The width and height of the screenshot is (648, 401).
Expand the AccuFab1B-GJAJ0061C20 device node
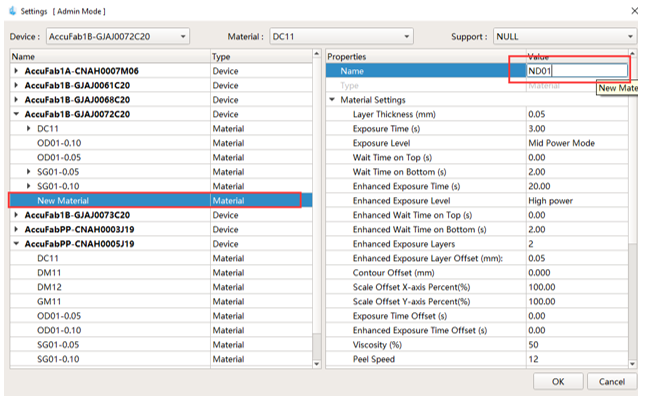[x=16, y=86]
